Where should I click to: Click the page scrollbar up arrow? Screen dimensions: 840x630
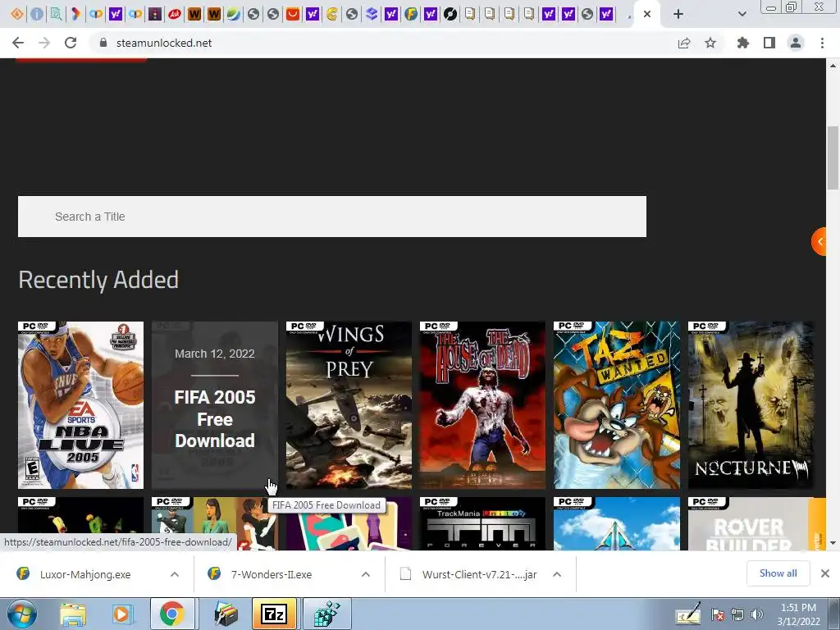(833, 66)
